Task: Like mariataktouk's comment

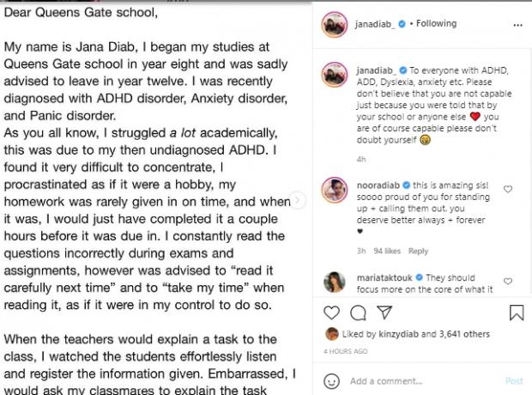Action: (508, 280)
